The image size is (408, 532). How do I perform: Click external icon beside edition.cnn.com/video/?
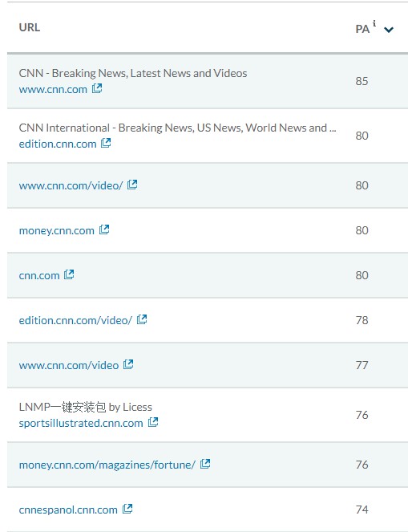tap(142, 319)
